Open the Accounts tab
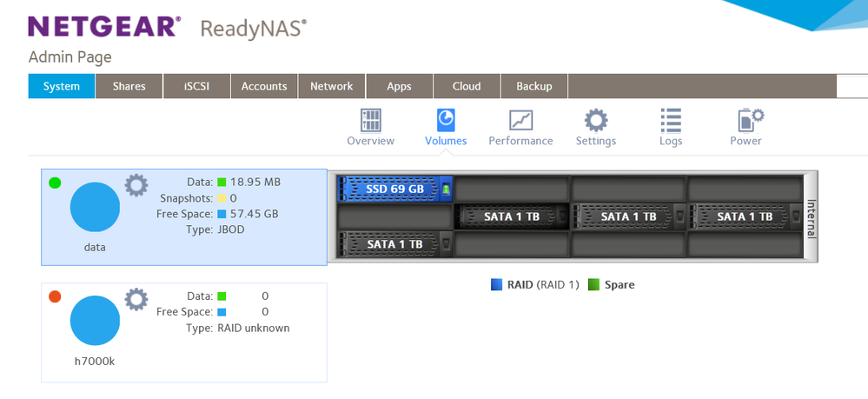The image size is (868, 399). 264,86
